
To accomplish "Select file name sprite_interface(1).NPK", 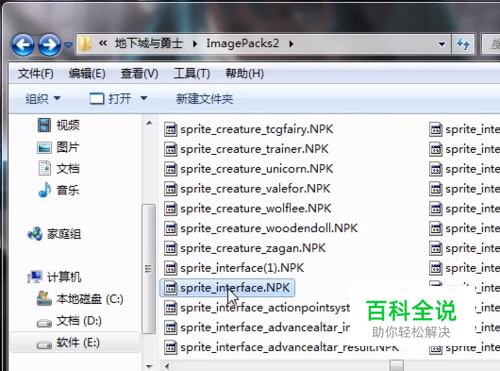I will (x=242, y=268).
